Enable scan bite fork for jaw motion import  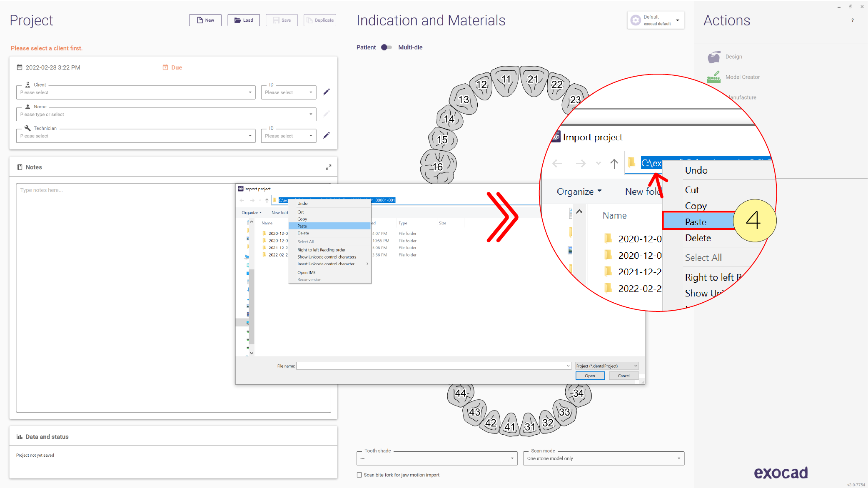[359, 475]
